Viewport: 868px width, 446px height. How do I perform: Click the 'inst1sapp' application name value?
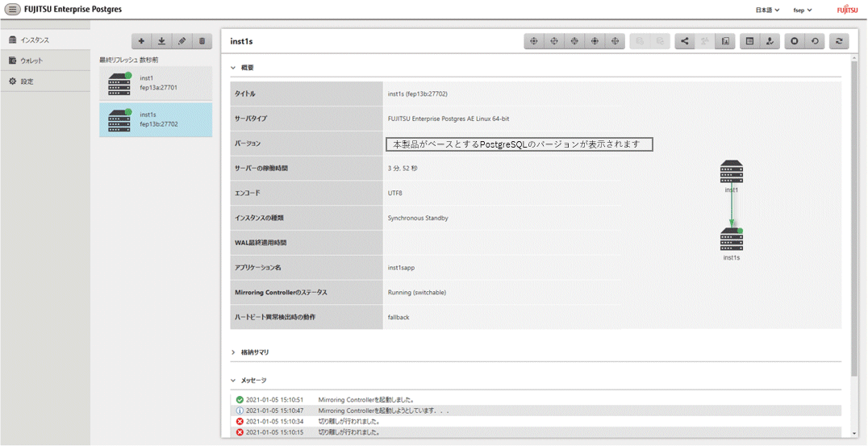402,268
